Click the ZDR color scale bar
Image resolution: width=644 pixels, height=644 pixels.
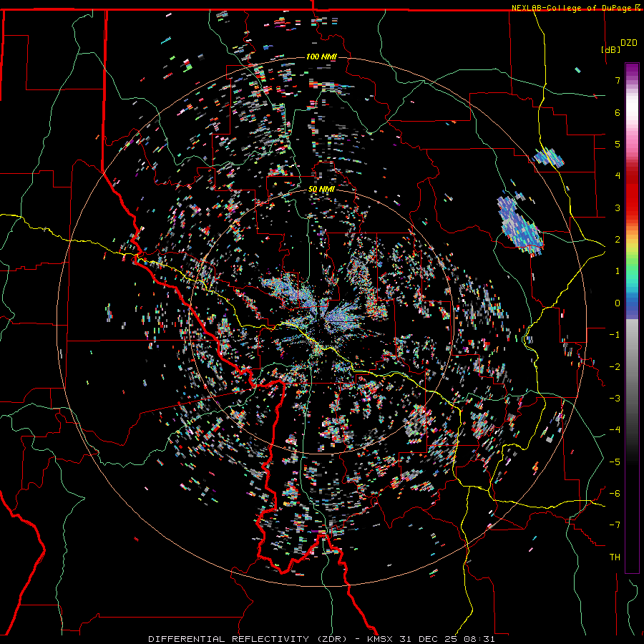(x=632, y=318)
